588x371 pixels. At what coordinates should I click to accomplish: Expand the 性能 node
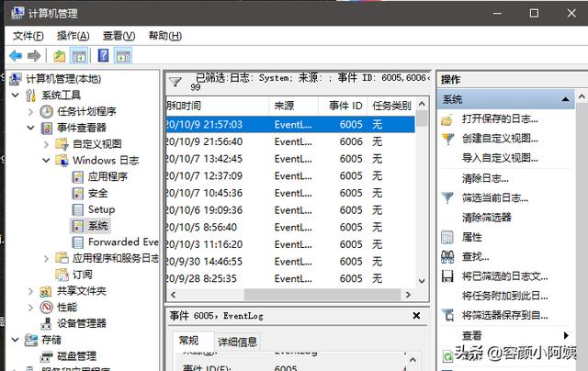click(30, 308)
